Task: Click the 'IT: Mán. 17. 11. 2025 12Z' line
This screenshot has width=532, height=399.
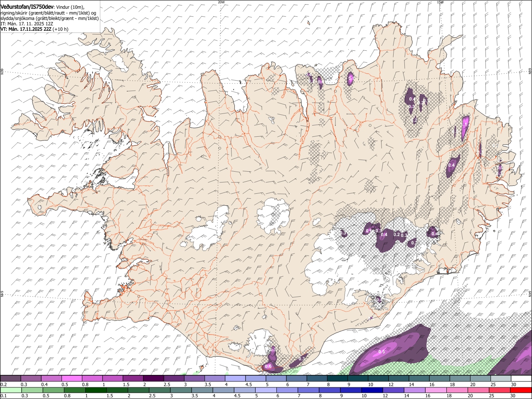Action: click(27, 24)
